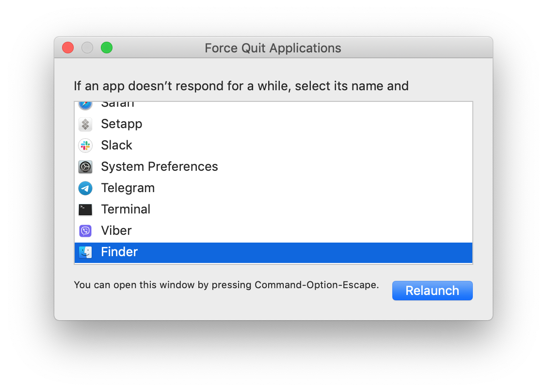Click the Telegram paper plane icon
Image resolution: width=547 pixels, height=392 pixels.
coord(85,188)
